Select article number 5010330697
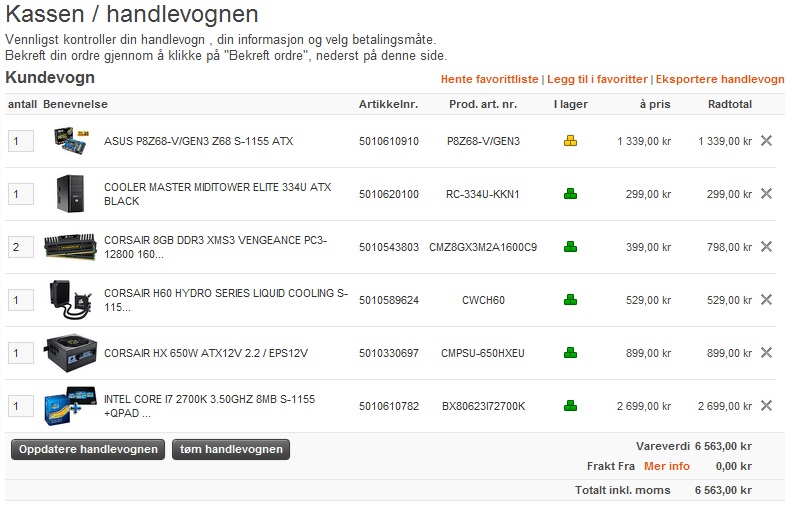795x506 pixels. click(x=389, y=353)
